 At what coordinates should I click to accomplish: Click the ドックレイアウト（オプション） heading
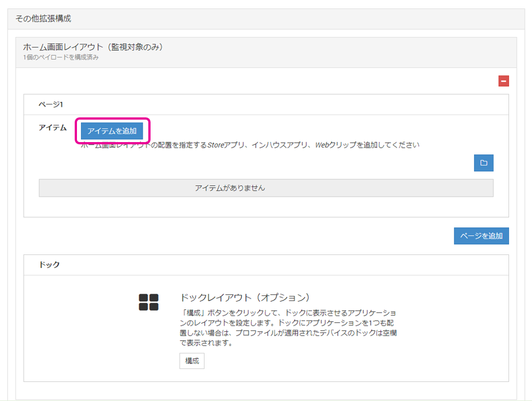(x=245, y=297)
